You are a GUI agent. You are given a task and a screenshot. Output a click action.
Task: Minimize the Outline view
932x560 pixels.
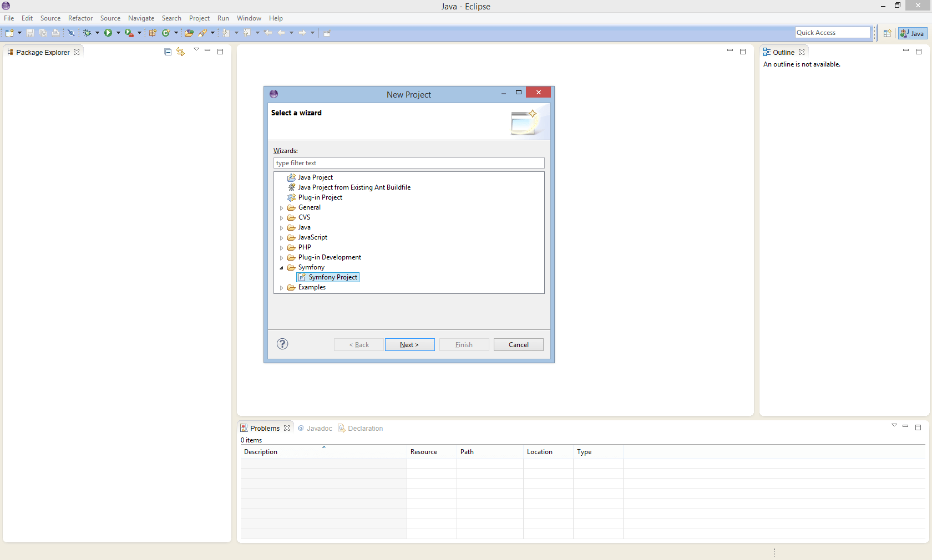tap(906, 50)
